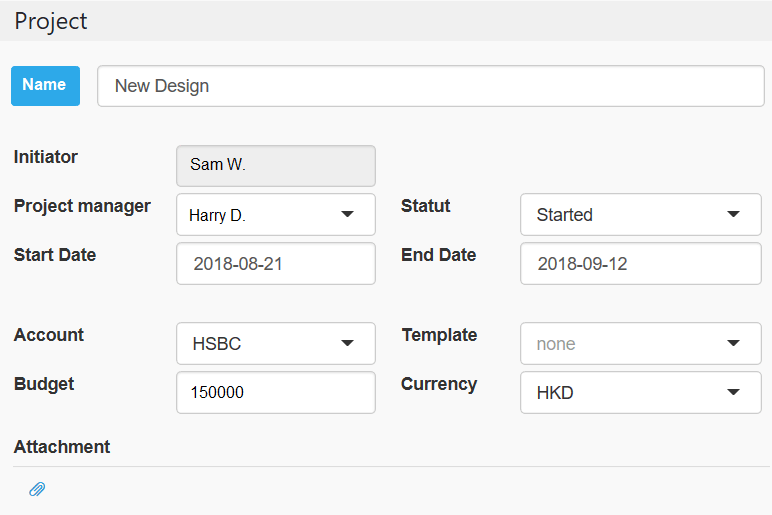Image resolution: width=772 pixels, height=515 pixels.
Task: Open the Project manager dropdown arrow
Action: click(348, 214)
